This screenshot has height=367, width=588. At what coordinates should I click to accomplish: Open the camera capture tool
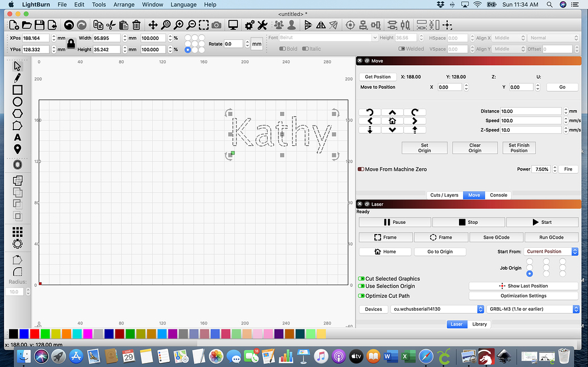pos(216,25)
